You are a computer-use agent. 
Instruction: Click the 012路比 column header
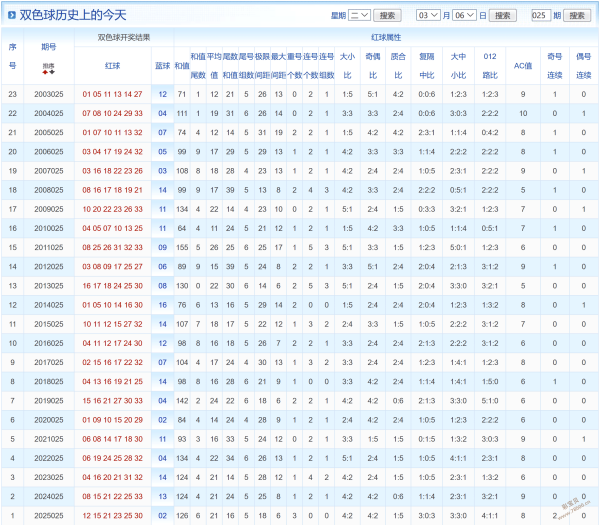(x=489, y=65)
